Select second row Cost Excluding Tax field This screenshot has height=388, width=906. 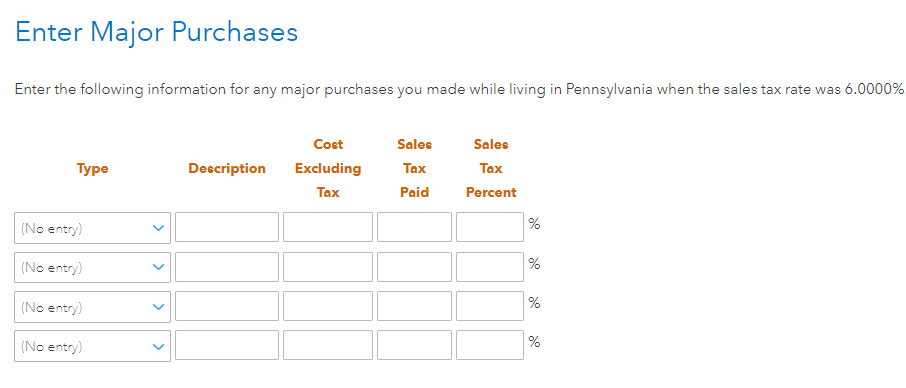328,267
